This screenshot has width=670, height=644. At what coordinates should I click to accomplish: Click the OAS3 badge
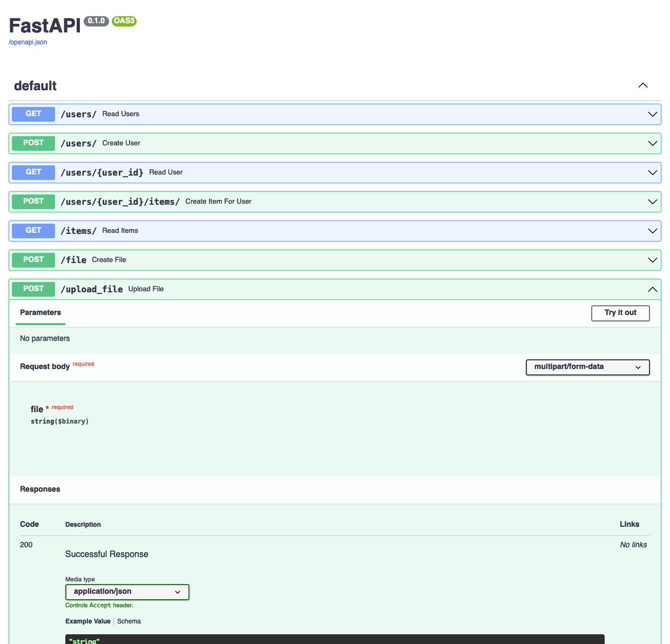(124, 21)
